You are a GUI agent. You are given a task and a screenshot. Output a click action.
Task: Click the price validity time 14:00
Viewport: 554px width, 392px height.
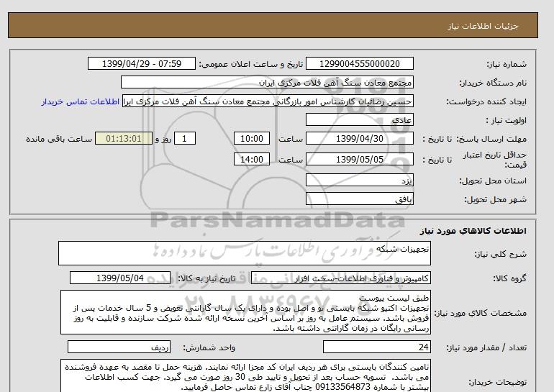pos(252,159)
